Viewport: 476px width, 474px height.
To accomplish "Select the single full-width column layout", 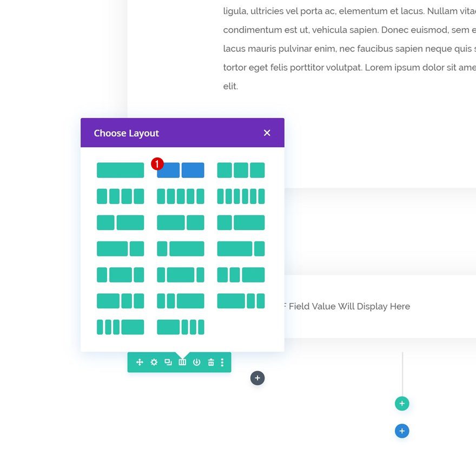I will pyautogui.click(x=120, y=169).
